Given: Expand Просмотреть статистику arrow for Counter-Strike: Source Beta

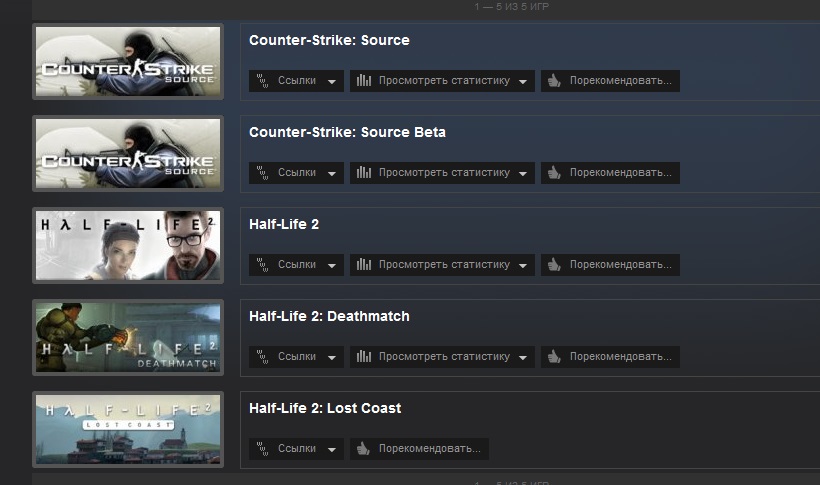Looking at the screenshot, I should [x=523, y=174].
